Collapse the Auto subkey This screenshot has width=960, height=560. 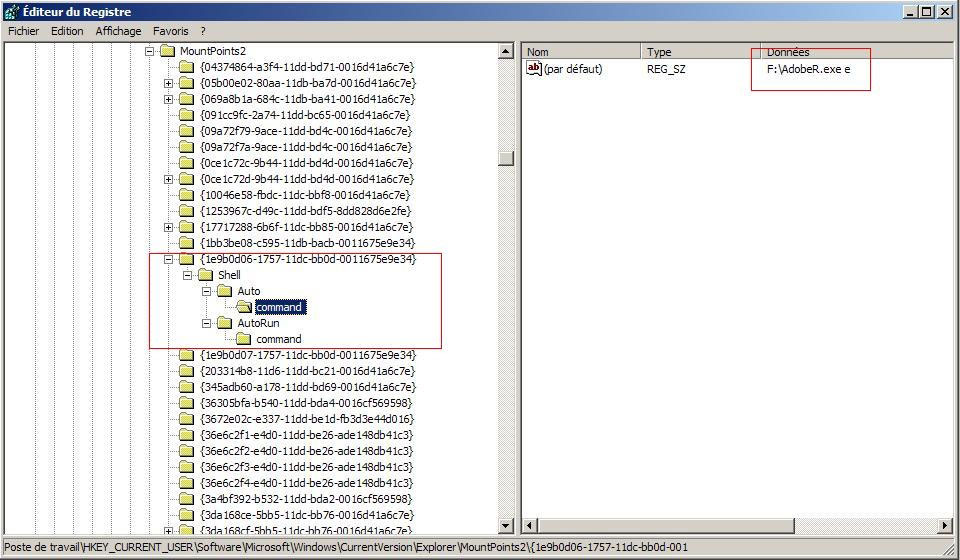[206, 291]
